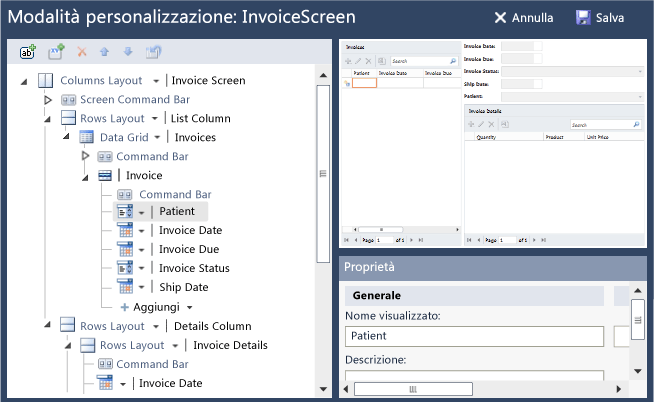Click the red Delete toolbar icon
The image size is (654, 402).
coord(82,52)
